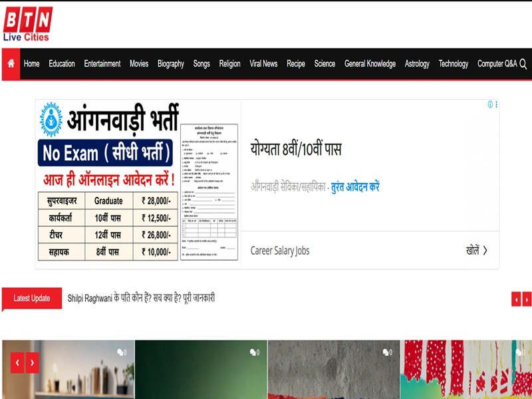
Task: Click the खोलें open button in ad
Action: 477,251
